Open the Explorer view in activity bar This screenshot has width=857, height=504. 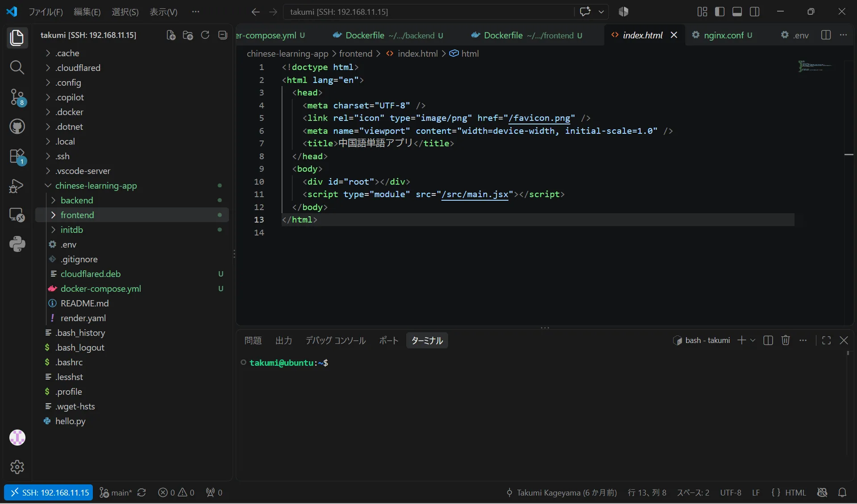17,37
